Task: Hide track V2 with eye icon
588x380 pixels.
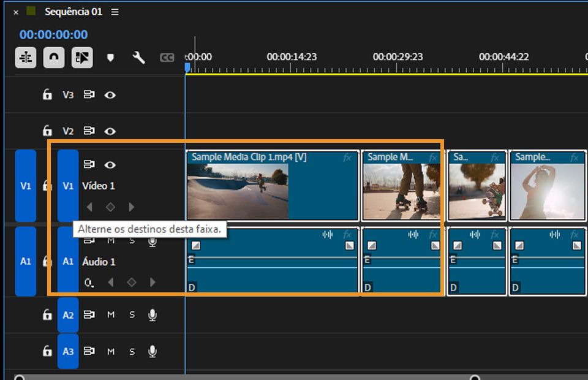Action: 110,131
